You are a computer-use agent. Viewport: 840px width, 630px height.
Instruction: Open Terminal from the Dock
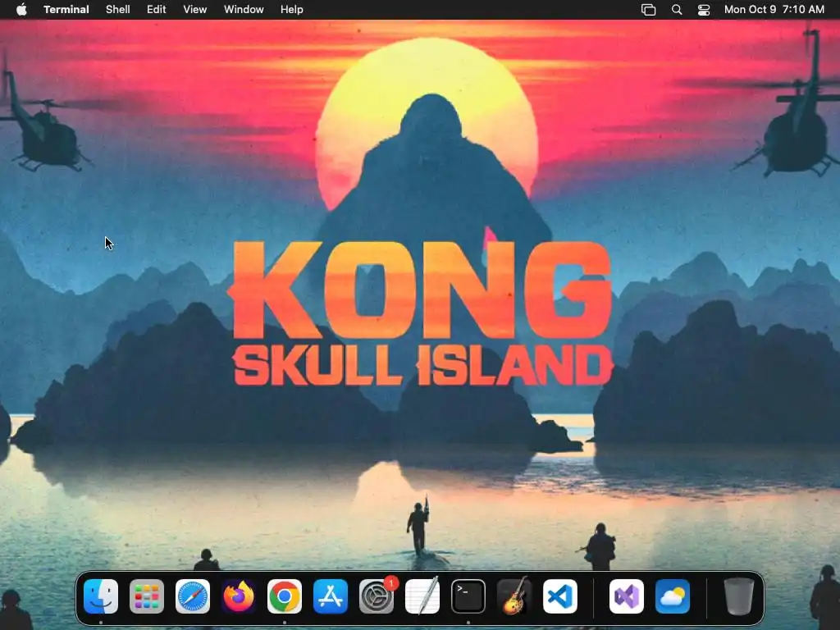tap(468, 596)
